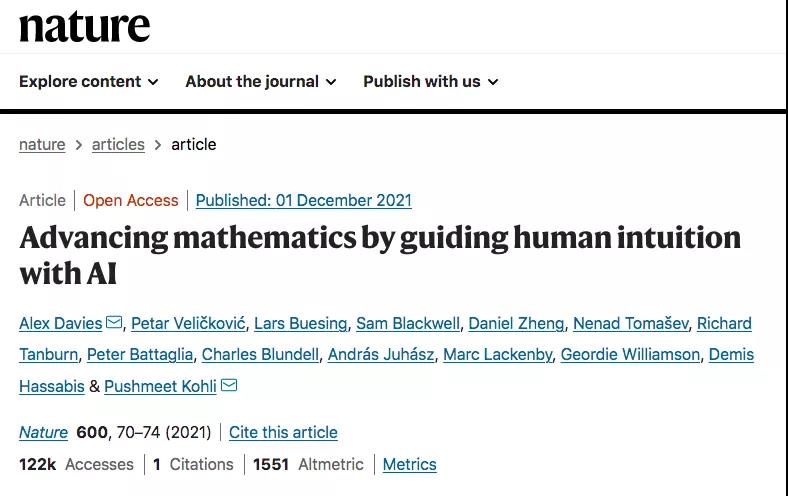Image resolution: width=788 pixels, height=496 pixels.
Task: Go to the articles breadcrumb link
Action: (x=118, y=145)
